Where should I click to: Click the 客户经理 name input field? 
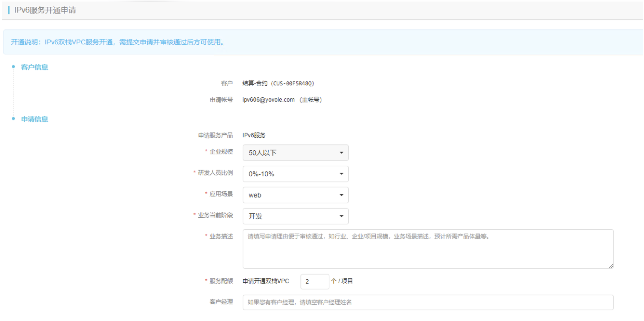[x=428, y=302]
